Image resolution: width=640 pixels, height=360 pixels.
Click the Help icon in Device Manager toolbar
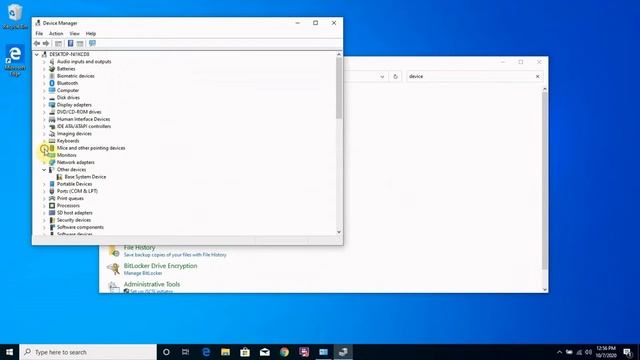click(x=70, y=43)
